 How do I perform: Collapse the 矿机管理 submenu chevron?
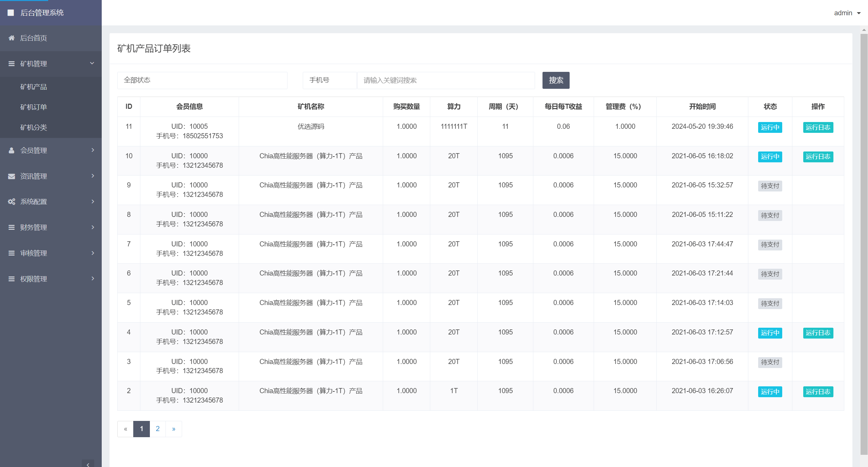point(92,63)
